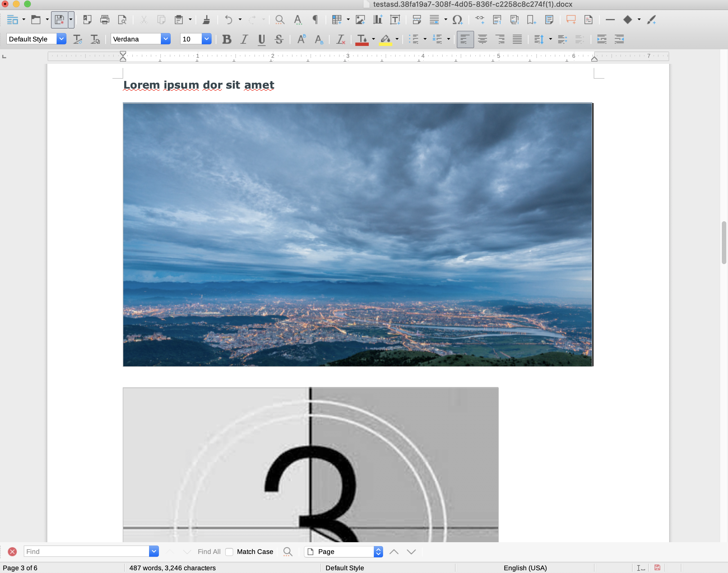
Task: Expand the line spacing dropdown arrow
Action: 550,39
